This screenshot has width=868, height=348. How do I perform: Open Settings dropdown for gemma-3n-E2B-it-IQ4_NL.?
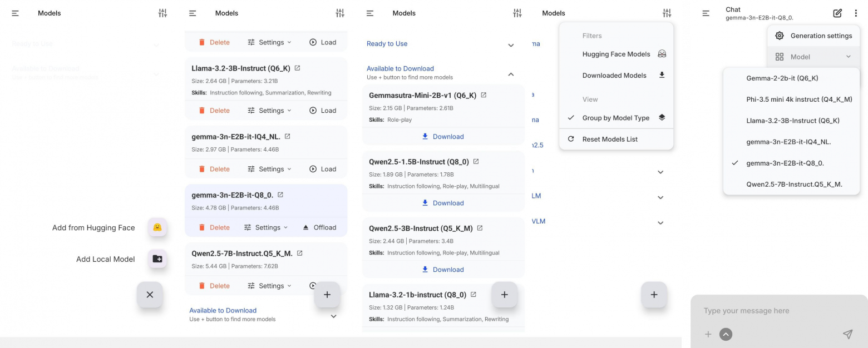(270, 169)
